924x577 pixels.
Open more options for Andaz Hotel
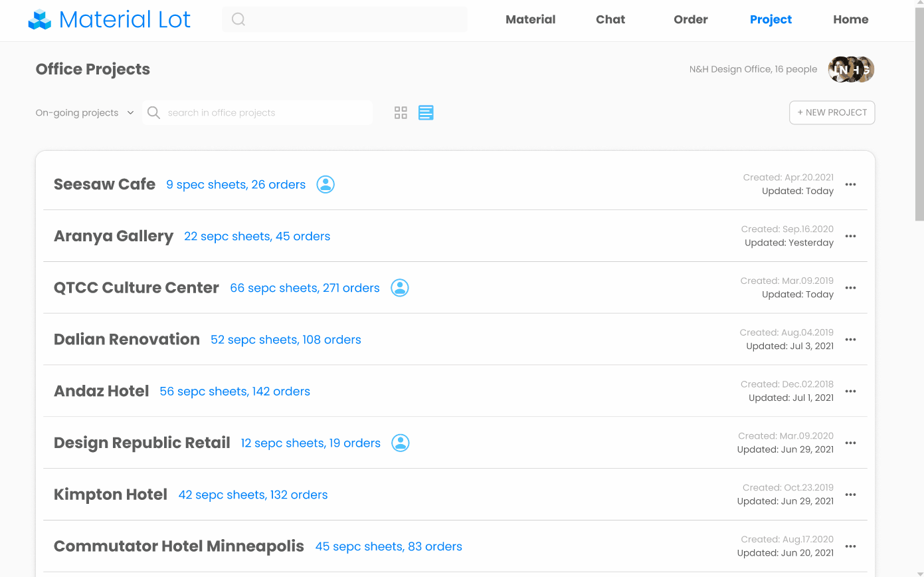(x=850, y=392)
